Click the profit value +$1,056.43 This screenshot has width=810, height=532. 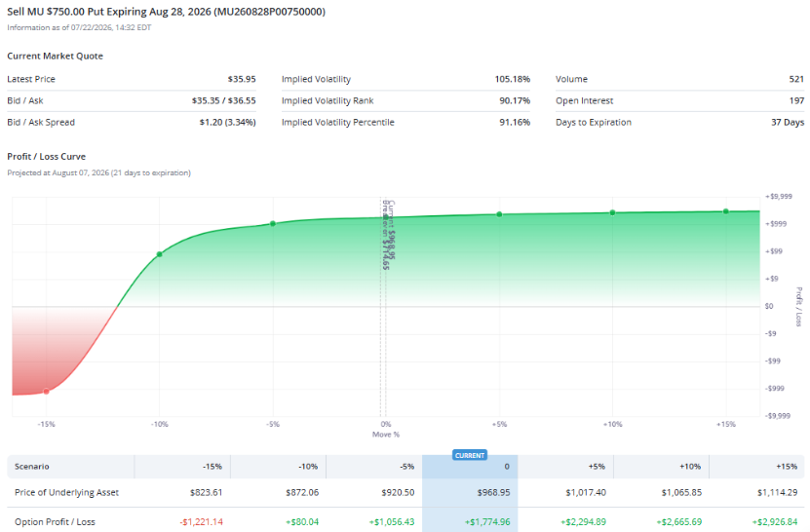tap(392, 521)
